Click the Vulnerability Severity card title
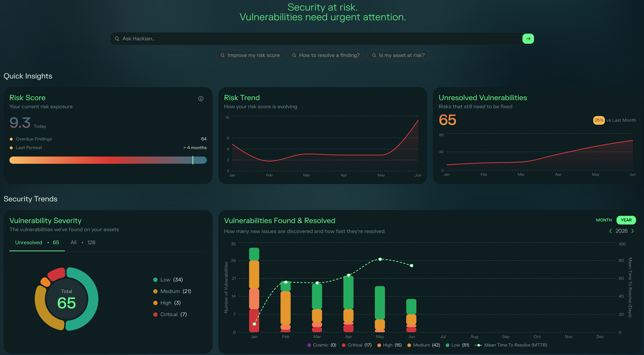 pyautogui.click(x=46, y=221)
